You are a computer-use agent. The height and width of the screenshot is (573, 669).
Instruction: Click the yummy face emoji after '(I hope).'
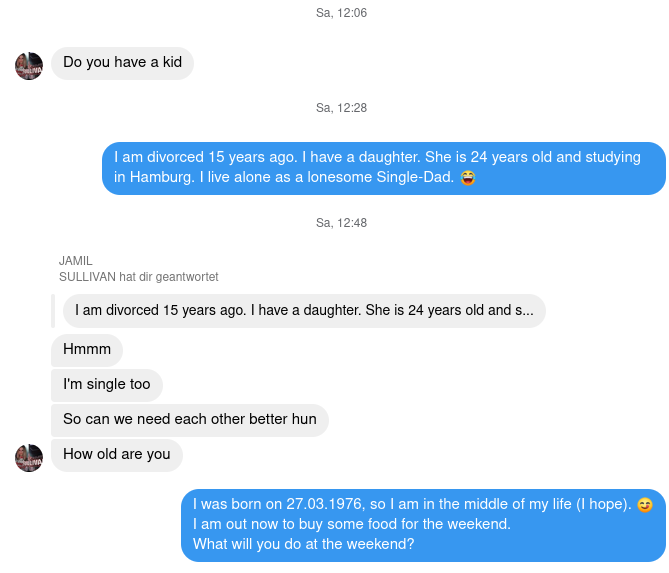pos(645,505)
